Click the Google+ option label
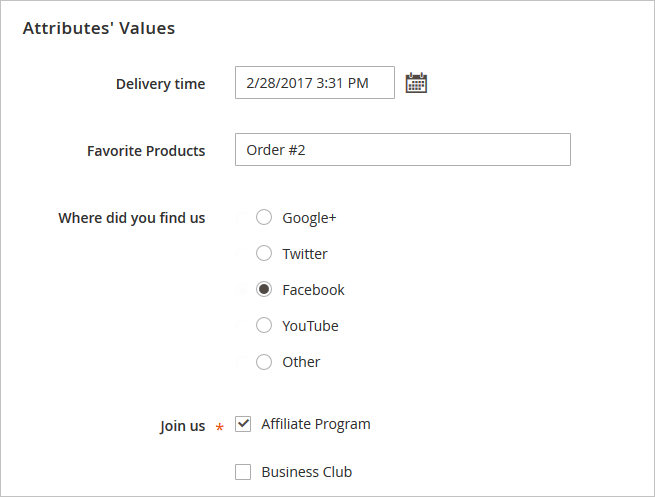 click(x=309, y=218)
